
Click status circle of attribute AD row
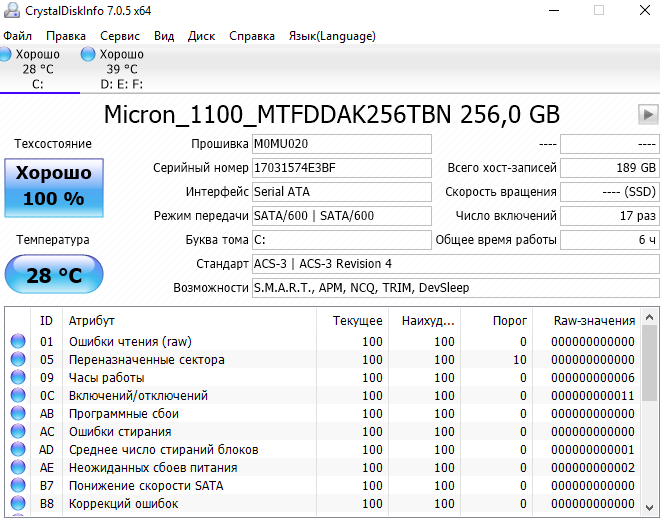pyautogui.click(x=18, y=449)
